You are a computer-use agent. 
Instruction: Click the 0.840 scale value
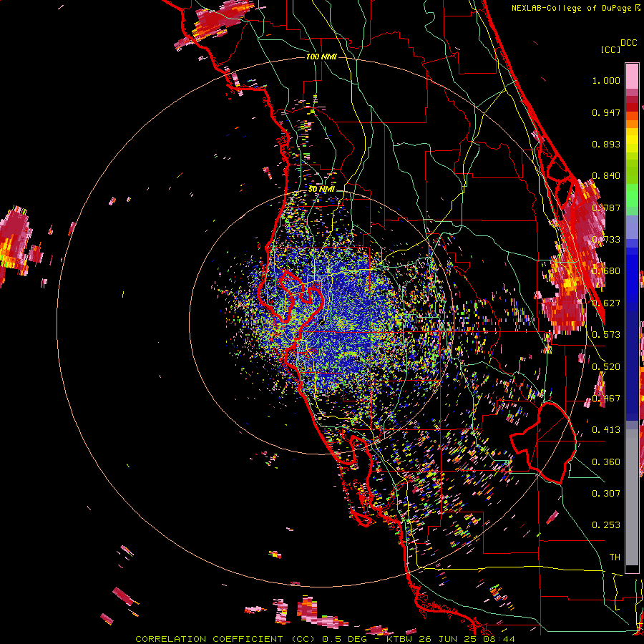[x=606, y=176]
